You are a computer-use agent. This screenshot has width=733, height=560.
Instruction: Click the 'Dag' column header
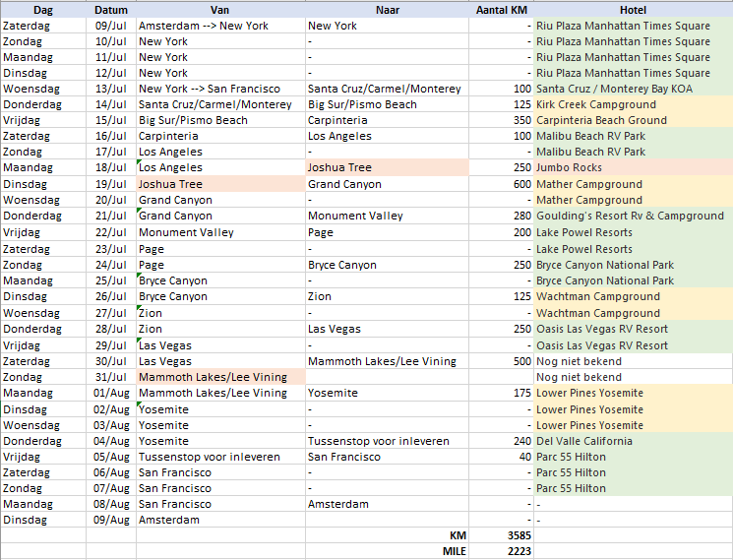click(44, 9)
